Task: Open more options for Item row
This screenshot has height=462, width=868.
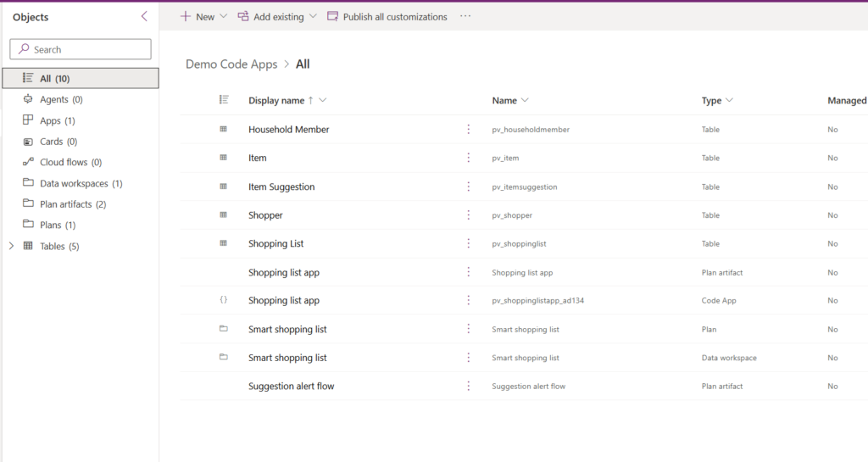Action: (x=468, y=158)
